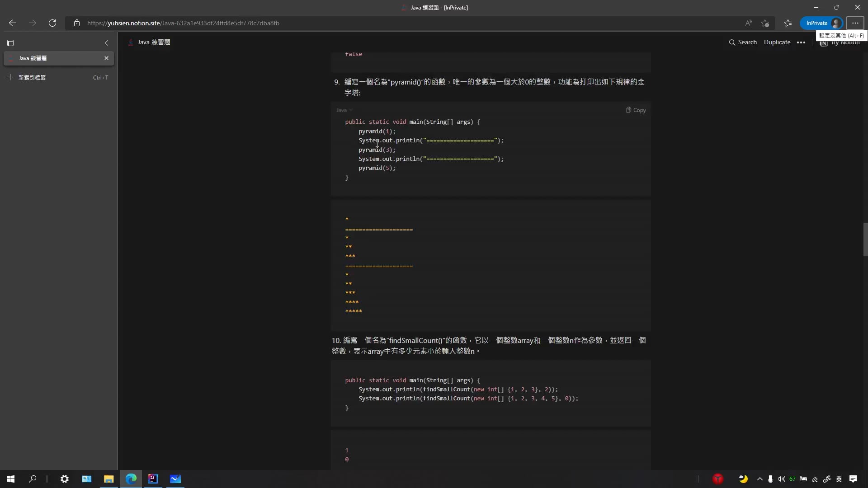Collapse the vertical tabs sidebar

tap(106, 42)
